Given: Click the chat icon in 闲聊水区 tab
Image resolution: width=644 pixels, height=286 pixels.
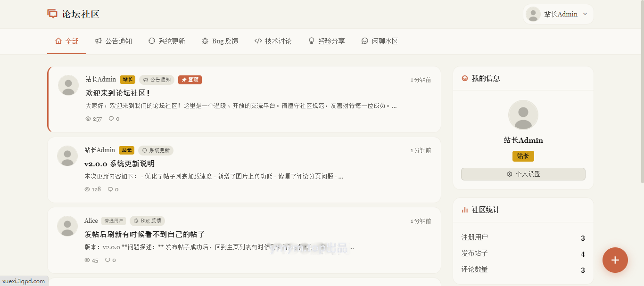Looking at the screenshot, I should (364, 41).
